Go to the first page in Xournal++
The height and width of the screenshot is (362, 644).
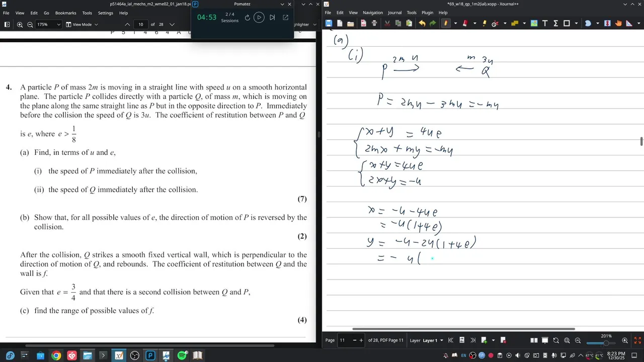coord(451,340)
